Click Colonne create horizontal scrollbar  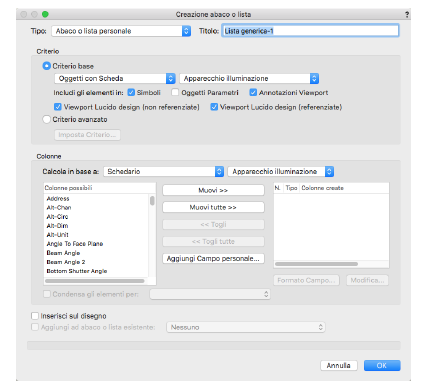click(x=316, y=264)
